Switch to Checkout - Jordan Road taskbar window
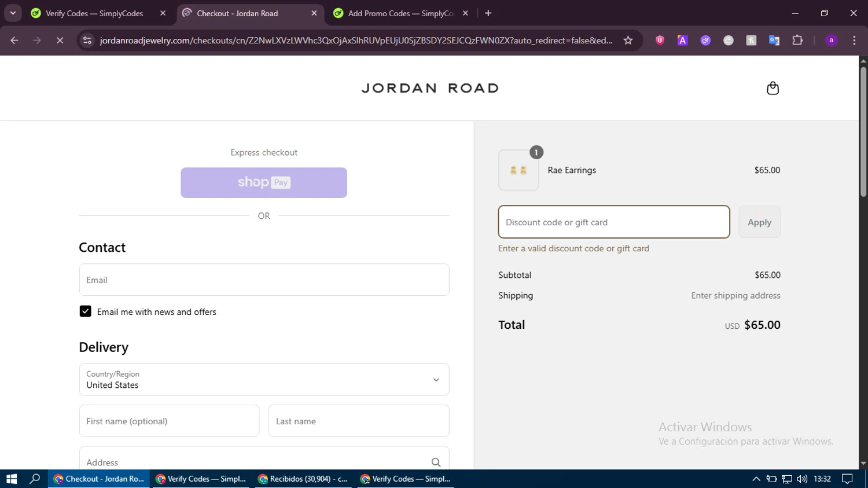 (x=99, y=479)
